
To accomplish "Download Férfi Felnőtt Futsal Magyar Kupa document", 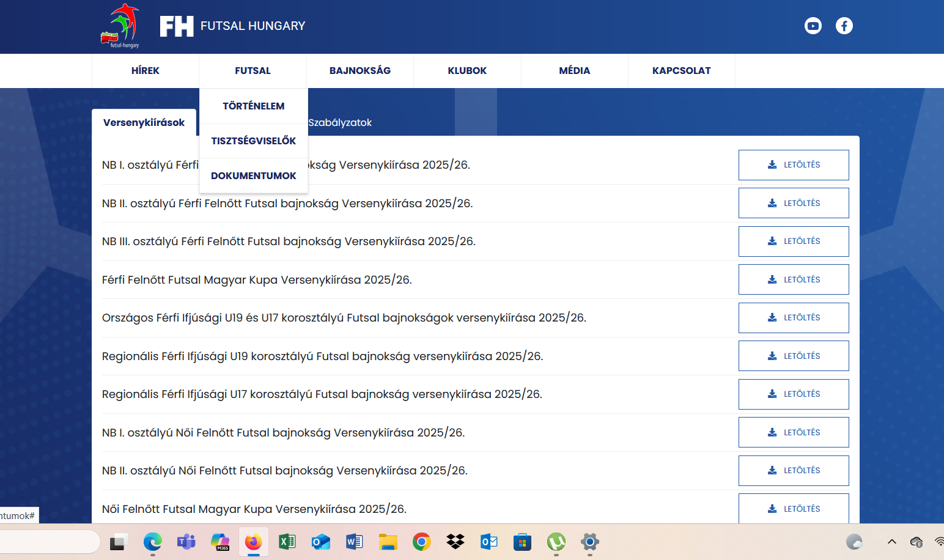I will click(793, 279).
